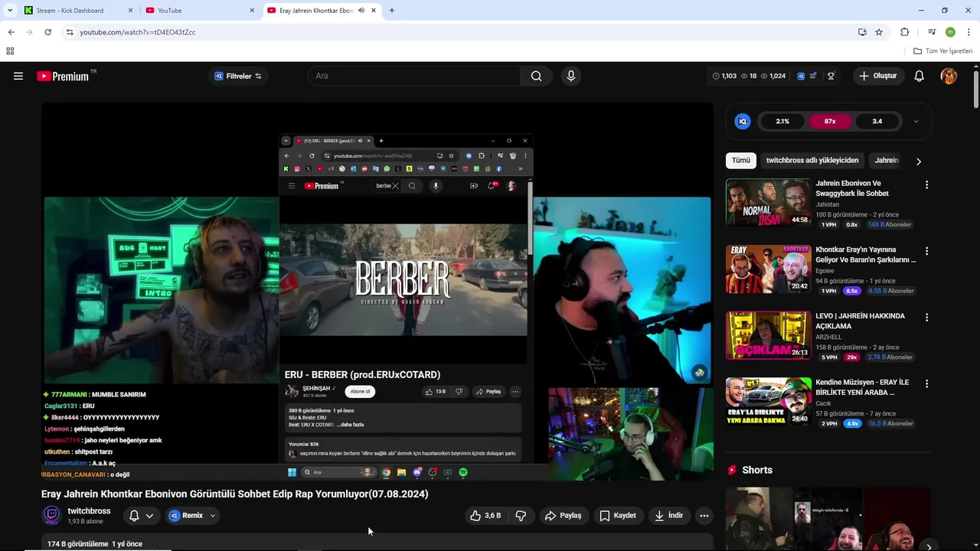Share video with Paylaş
980x551 pixels.
[563, 516]
